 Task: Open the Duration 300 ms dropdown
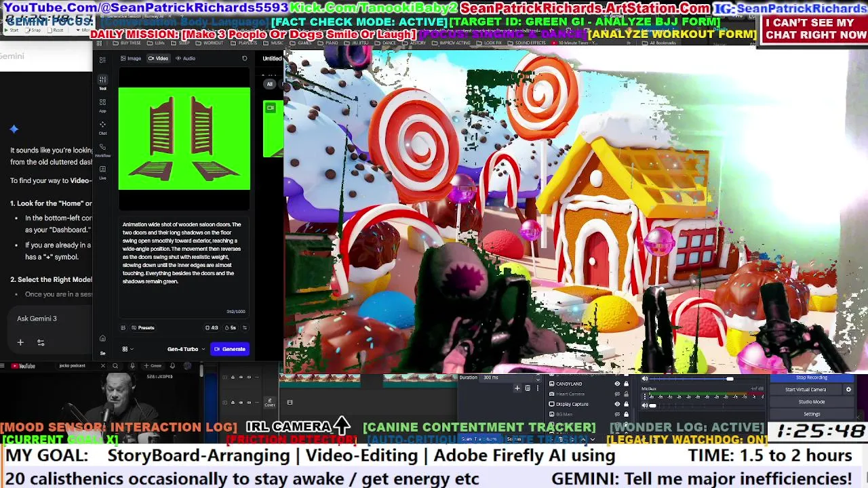pyautogui.click(x=509, y=378)
